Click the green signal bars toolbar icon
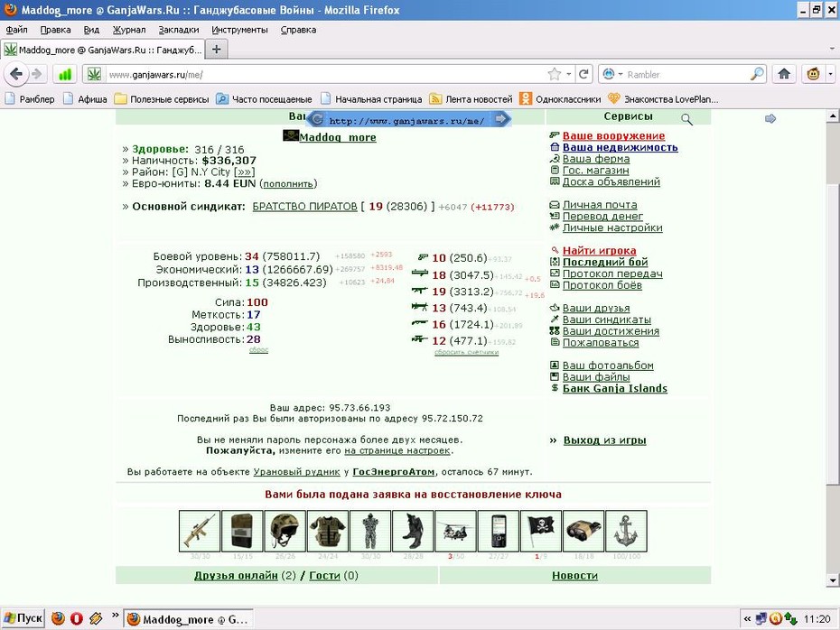840x630 pixels. [65, 74]
